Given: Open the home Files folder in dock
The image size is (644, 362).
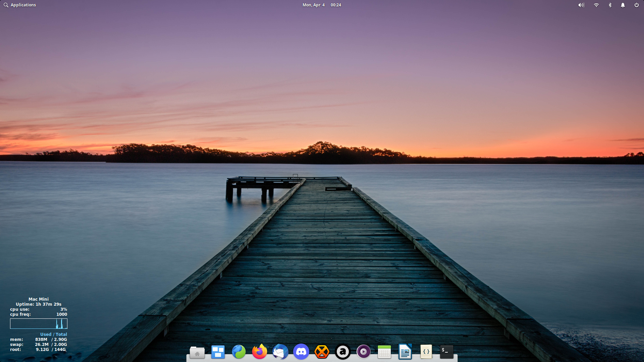Looking at the screenshot, I should (197, 352).
